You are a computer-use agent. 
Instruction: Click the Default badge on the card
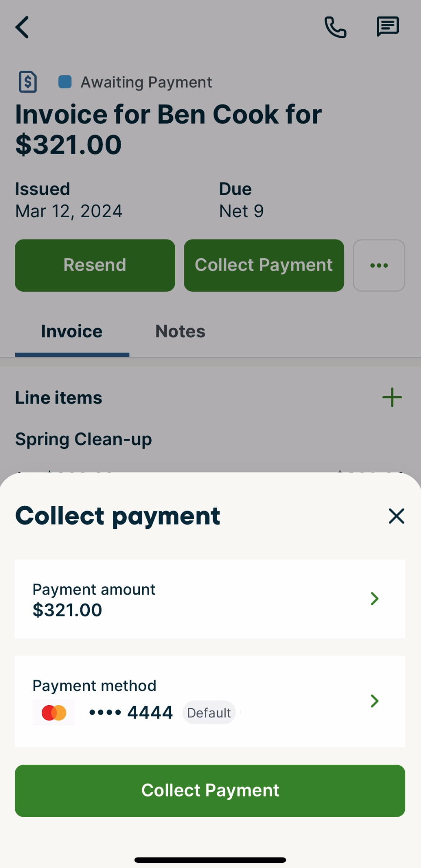click(209, 713)
